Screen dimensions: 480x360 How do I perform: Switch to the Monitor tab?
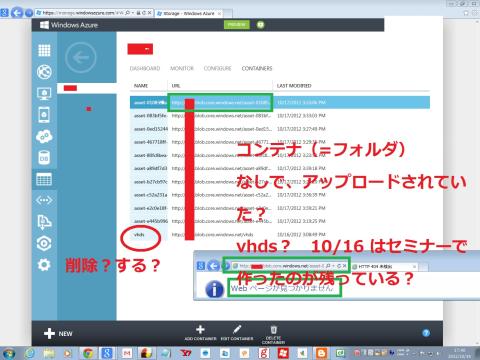click(x=182, y=68)
